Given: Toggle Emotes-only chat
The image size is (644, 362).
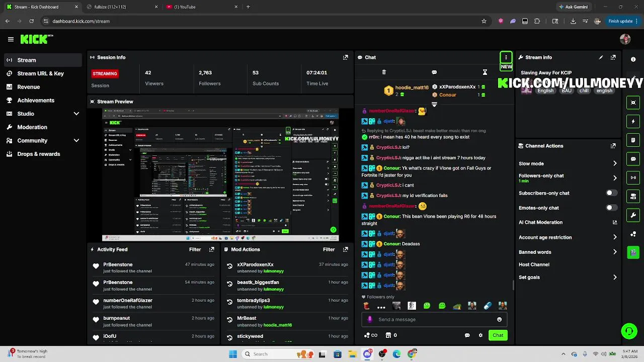Looking at the screenshot, I should tap(611, 208).
